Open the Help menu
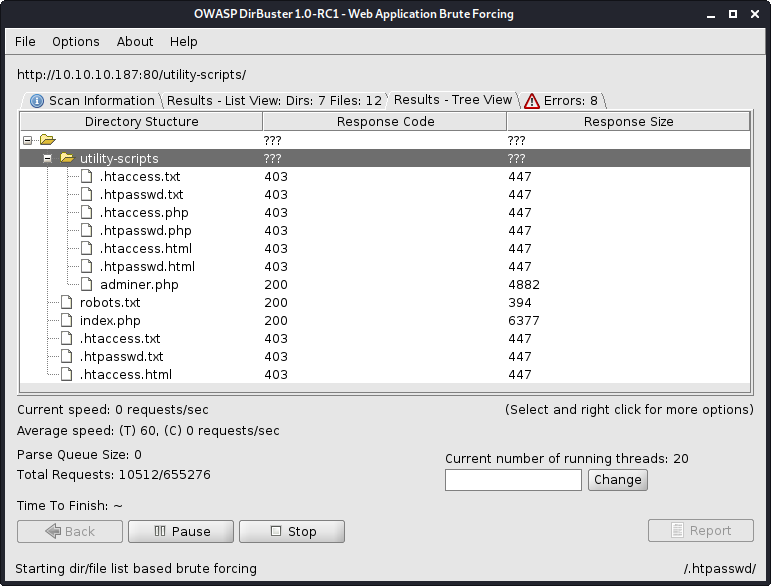 pos(184,42)
